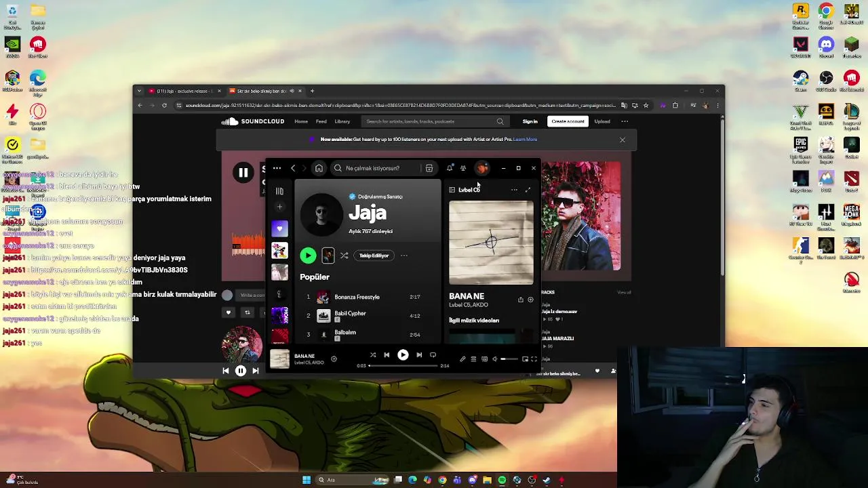Click the plus create icon in Spotify sidebar
868x488 pixels.
(279, 207)
